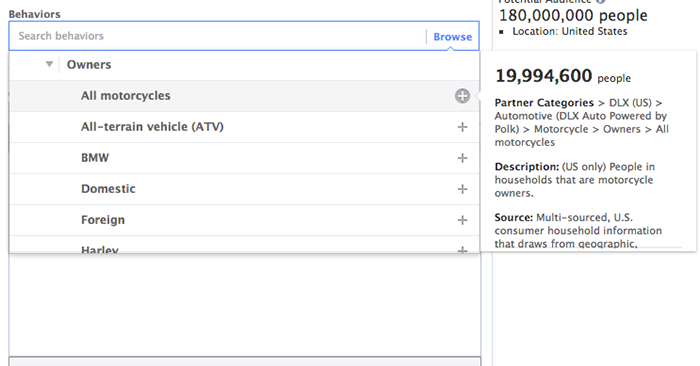
Task: Click the Owners category label
Action: 89,65
